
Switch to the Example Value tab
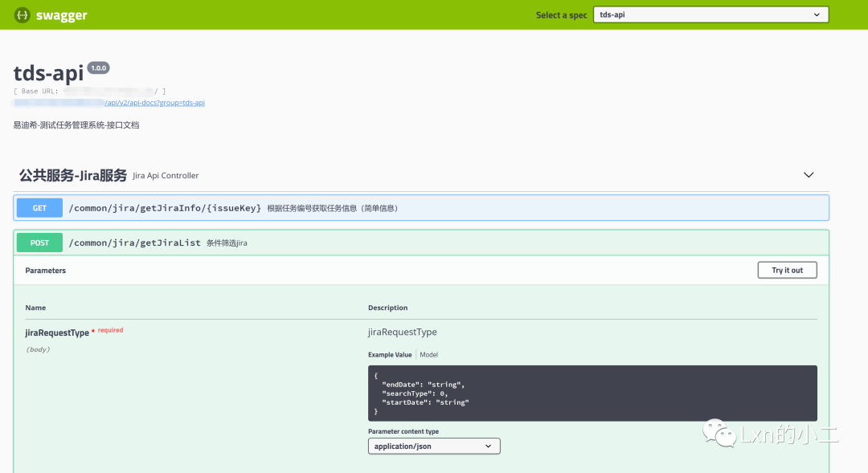tap(390, 355)
